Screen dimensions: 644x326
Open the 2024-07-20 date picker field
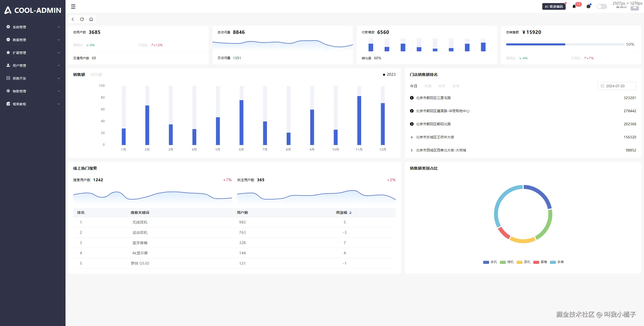coord(617,86)
